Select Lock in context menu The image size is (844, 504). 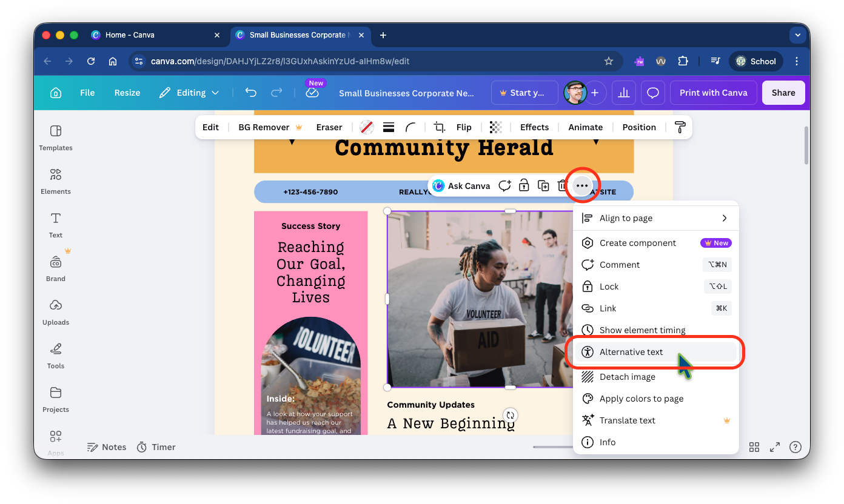[x=656, y=287]
